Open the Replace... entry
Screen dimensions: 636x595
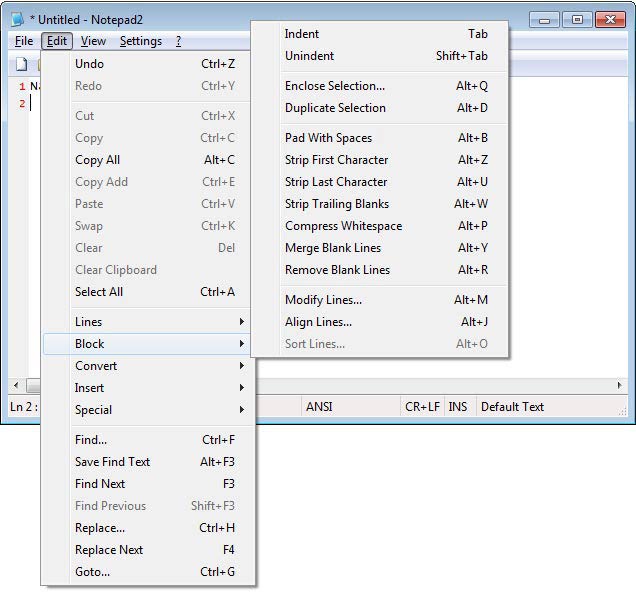click(x=146, y=528)
